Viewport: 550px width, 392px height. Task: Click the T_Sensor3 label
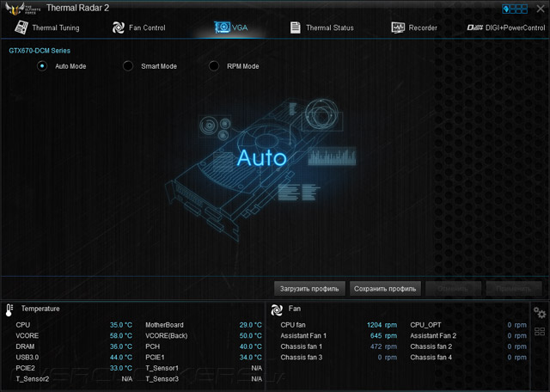[162, 379]
